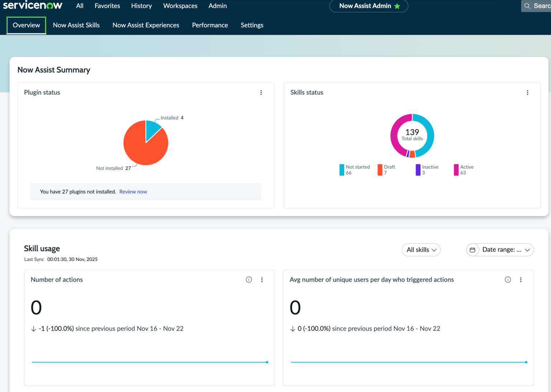Click the Last Sync timestamp text
Screen dimensions: 551x392
(x=72, y=259)
